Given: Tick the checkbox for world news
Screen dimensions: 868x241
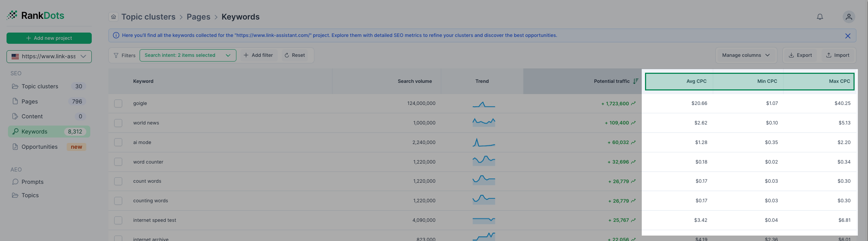Looking at the screenshot, I should (118, 123).
